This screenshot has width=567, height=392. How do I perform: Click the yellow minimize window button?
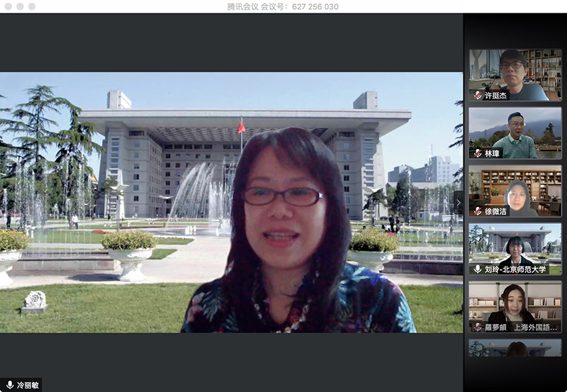tap(20, 6)
